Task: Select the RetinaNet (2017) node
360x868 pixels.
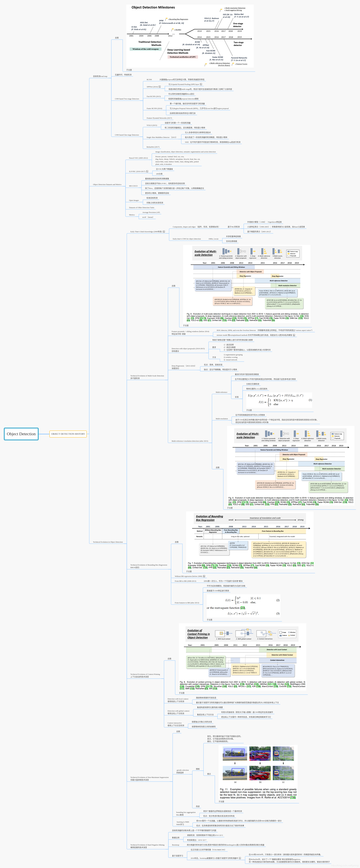Action: click(153, 147)
